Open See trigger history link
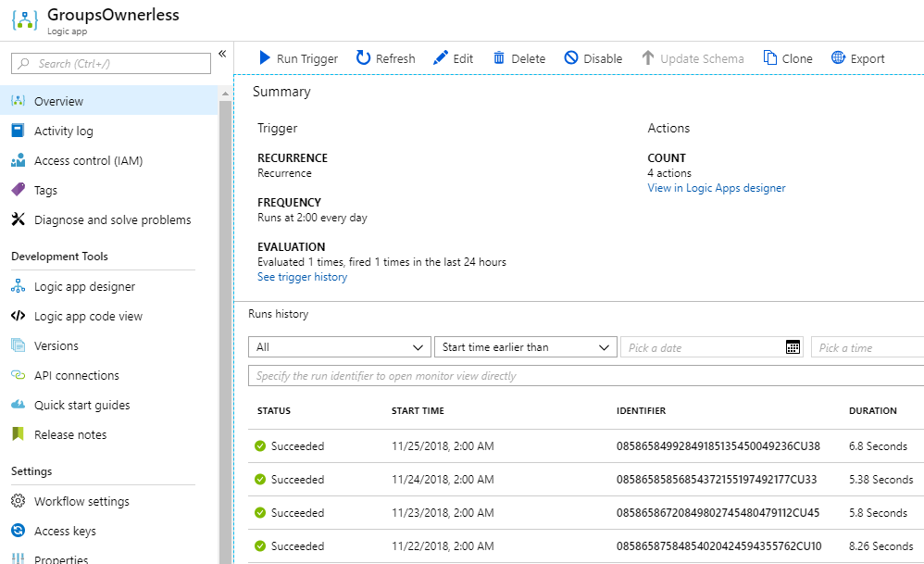This screenshot has width=924, height=564. pos(302,277)
